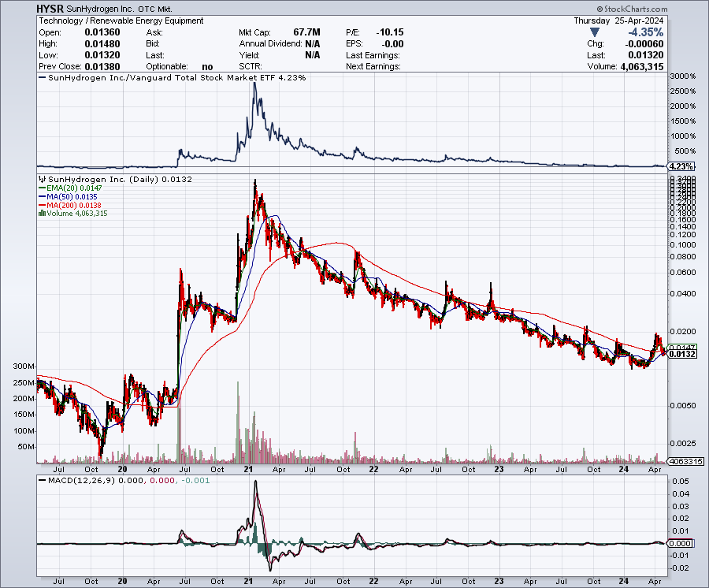Click the -4.35% percent change
Image resolution: width=709 pixels, height=588 pixels.
click(646, 32)
